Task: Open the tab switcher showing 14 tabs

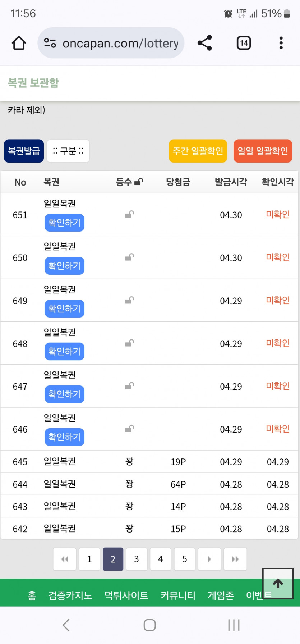Action: click(244, 43)
